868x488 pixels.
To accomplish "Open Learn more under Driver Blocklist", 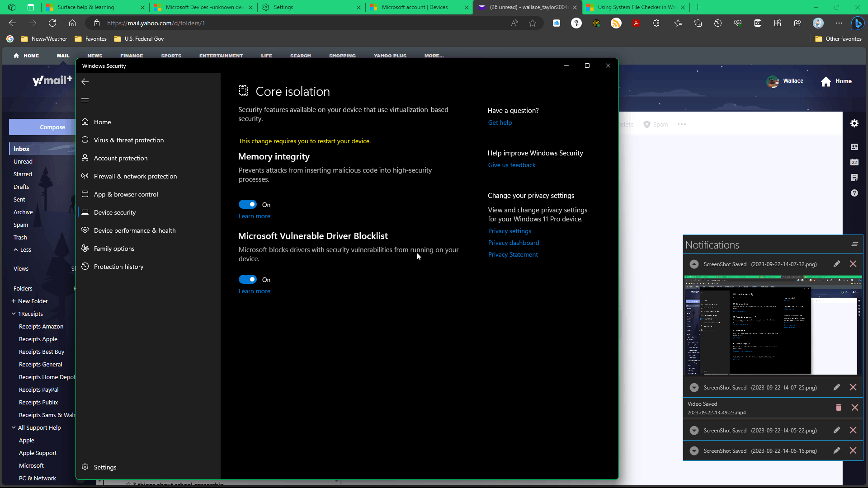I will pos(255,291).
